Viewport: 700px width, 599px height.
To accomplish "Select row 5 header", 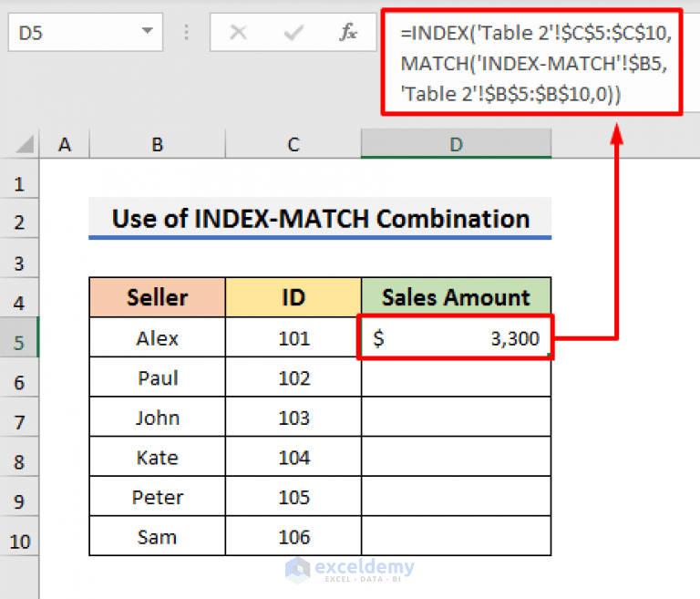I will 19,343.
